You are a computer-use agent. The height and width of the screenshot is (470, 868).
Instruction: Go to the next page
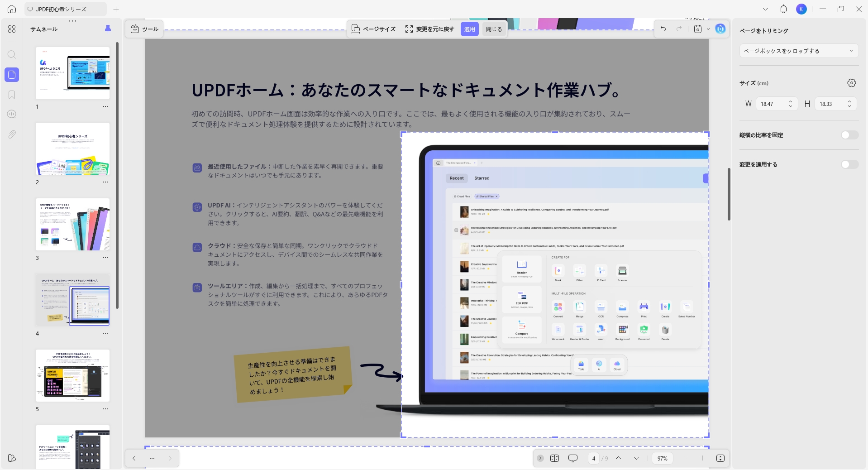pyautogui.click(x=637, y=458)
